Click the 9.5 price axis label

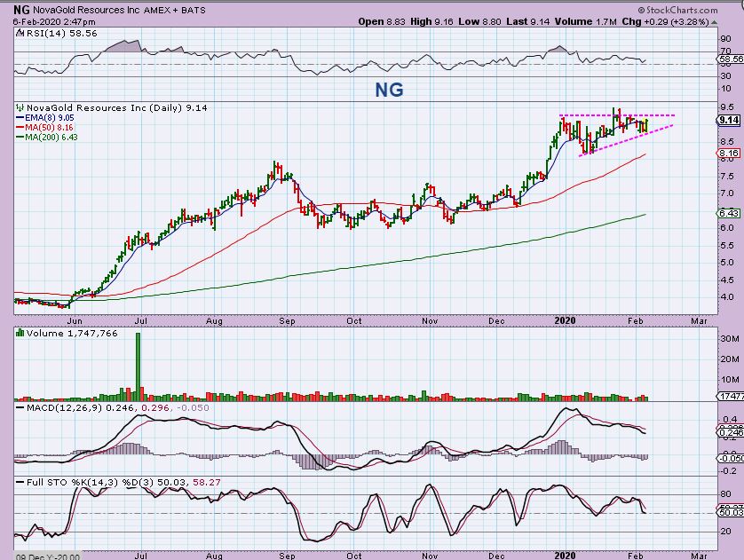point(726,106)
